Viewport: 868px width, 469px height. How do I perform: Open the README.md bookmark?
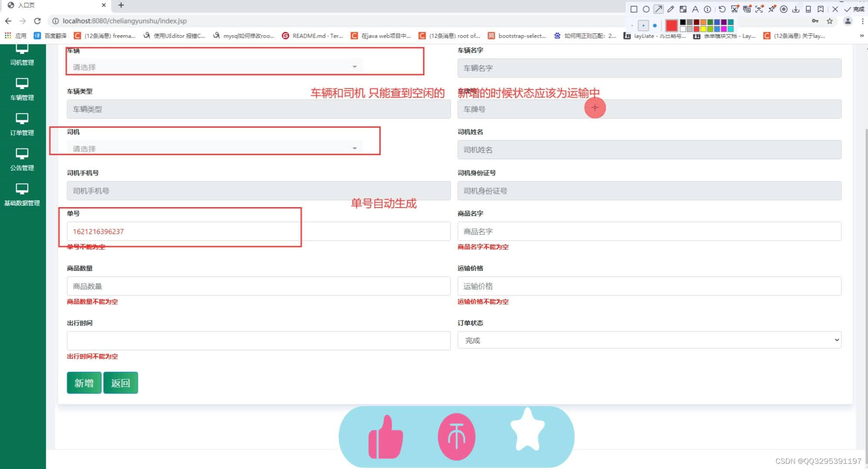312,36
